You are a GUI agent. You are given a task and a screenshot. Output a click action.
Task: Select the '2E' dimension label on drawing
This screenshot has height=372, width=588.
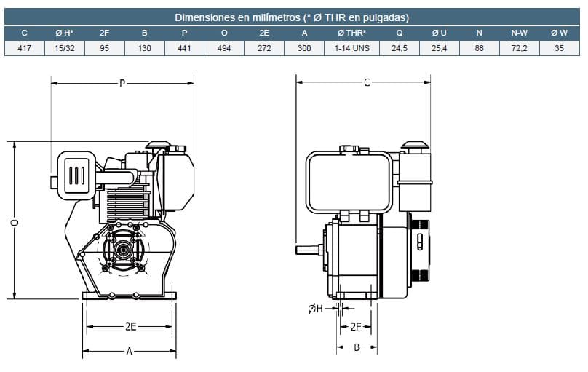click(130, 327)
